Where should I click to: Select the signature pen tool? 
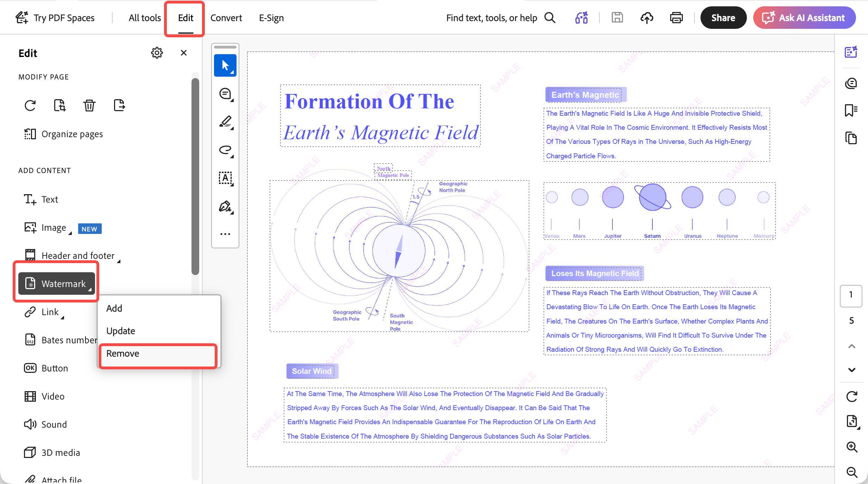point(225,206)
